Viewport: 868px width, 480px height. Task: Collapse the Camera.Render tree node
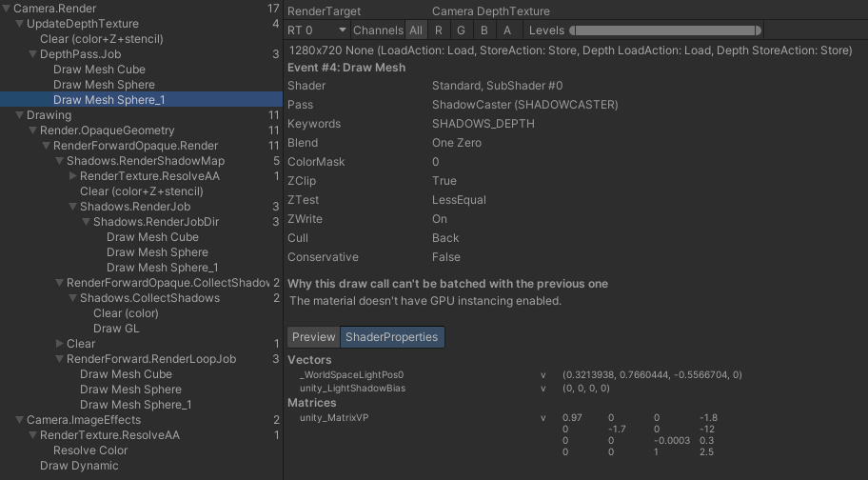7,9
